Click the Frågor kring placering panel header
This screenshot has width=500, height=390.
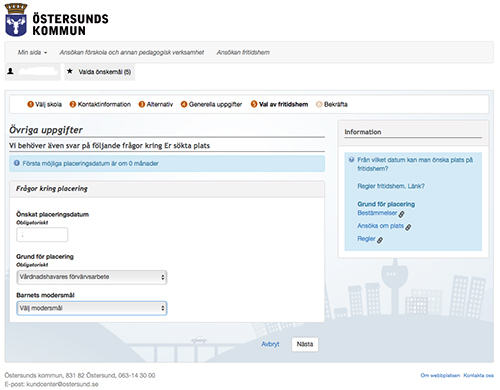[x=167, y=189]
